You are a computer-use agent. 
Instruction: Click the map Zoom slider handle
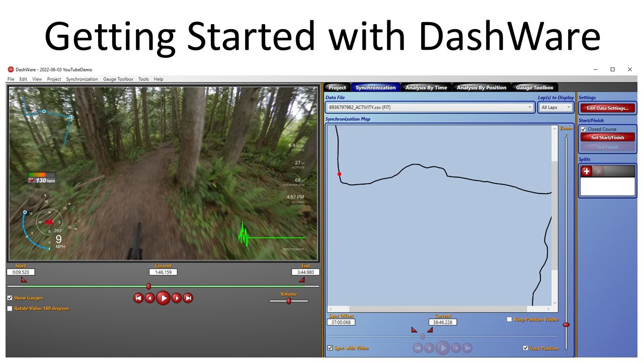click(x=566, y=325)
